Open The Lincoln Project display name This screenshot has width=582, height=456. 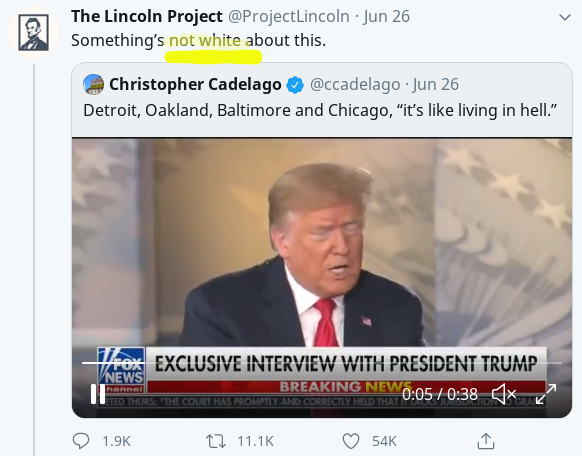click(x=147, y=16)
